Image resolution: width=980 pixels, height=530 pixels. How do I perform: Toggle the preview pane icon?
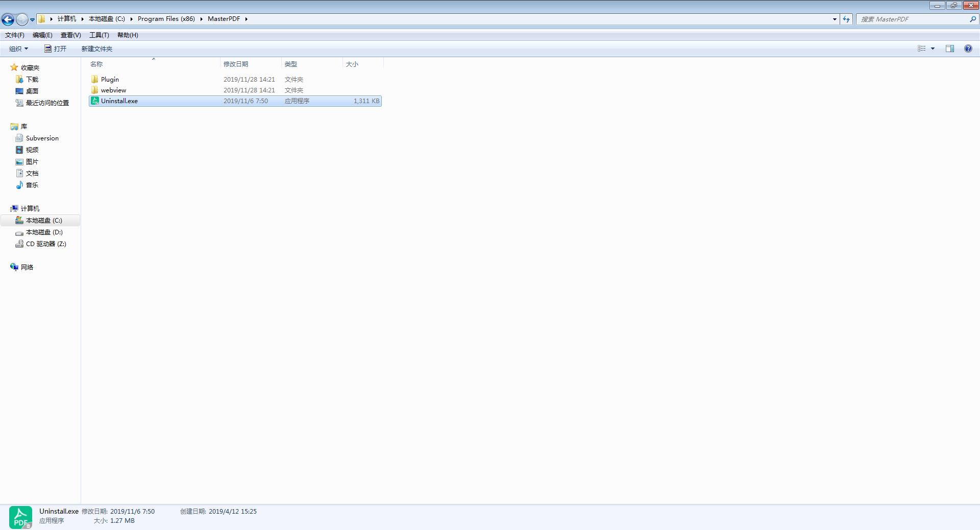pos(949,49)
